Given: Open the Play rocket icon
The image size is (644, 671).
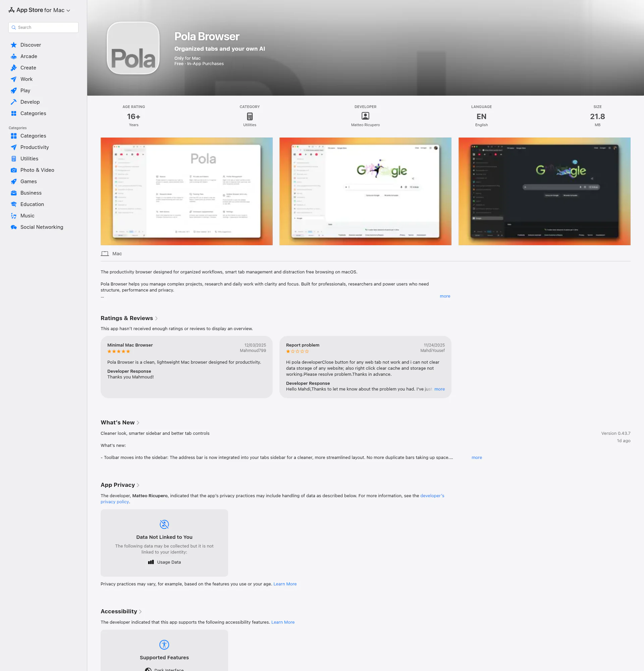Looking at the screenshot, I should click(14, 90).
